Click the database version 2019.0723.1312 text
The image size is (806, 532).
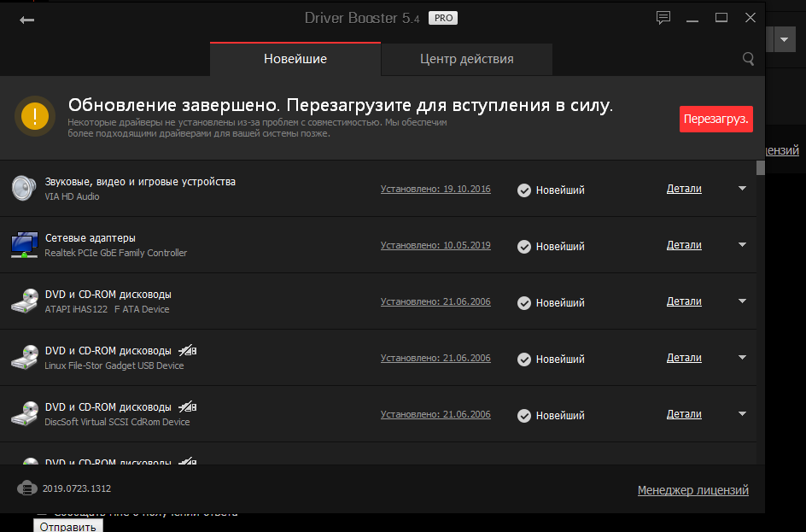point(77,488)
